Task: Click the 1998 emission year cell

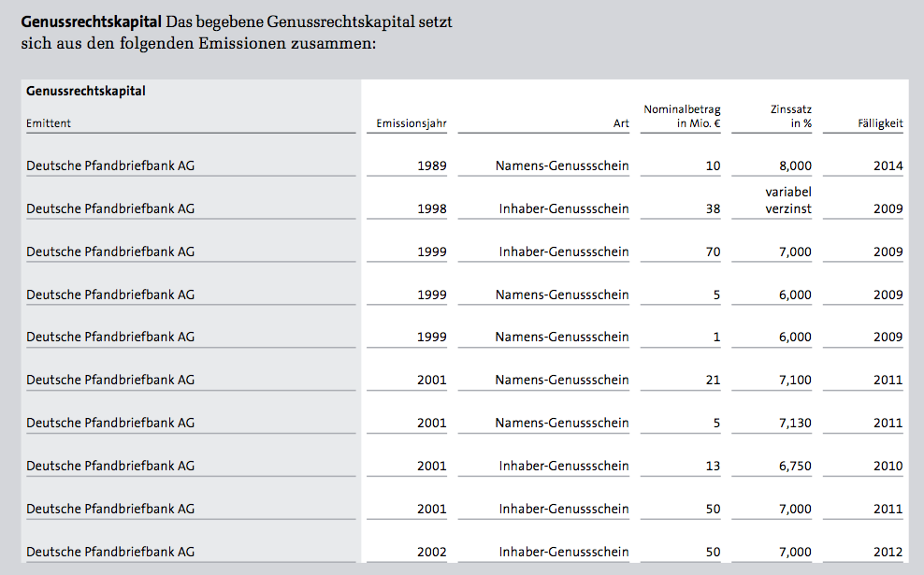Action: [431, 209]
